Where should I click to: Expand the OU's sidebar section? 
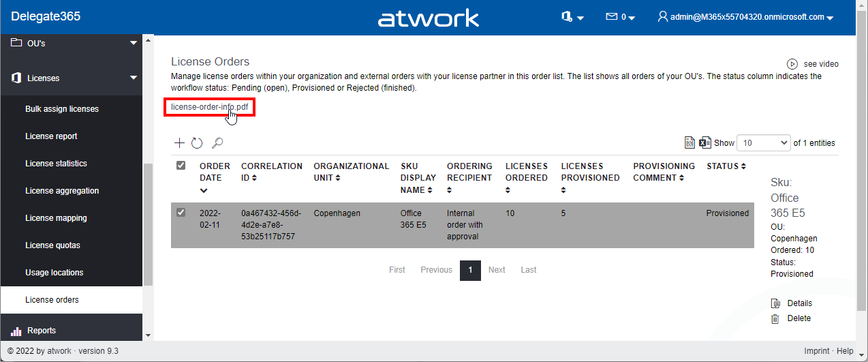[x=134, y=44]
